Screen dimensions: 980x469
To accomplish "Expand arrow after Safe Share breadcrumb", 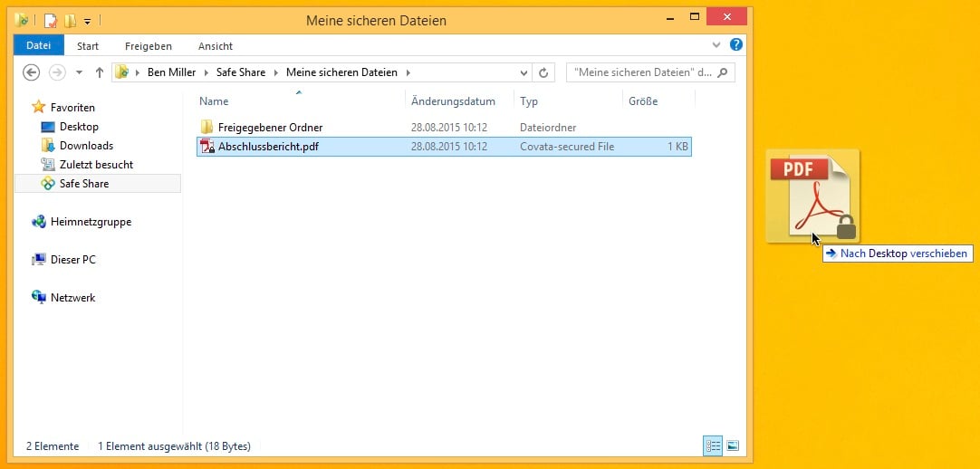I will click(x=276, y=72).
